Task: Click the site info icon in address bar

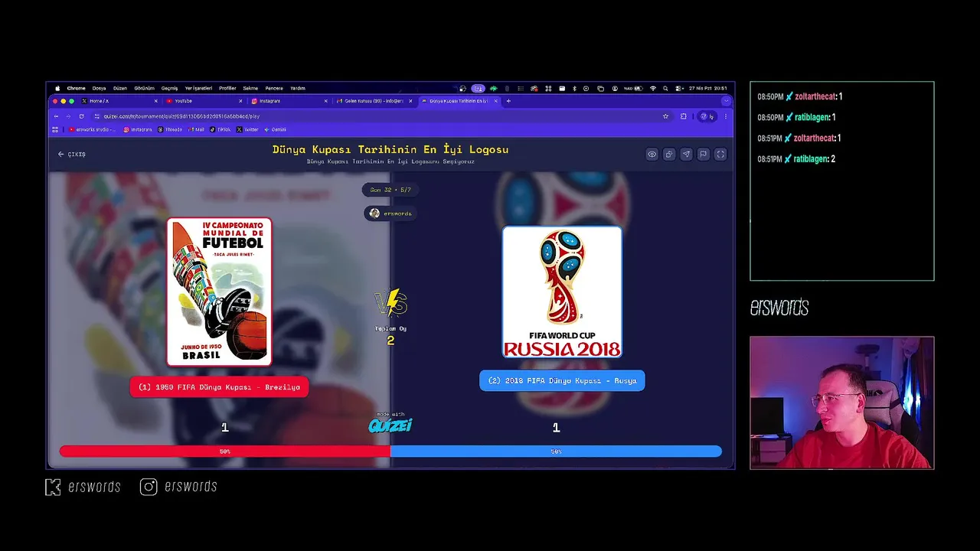Action: point(97,116)
